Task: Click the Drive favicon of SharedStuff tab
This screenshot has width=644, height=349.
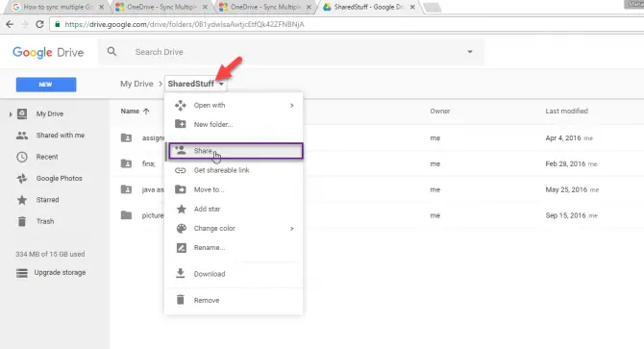Action: tap(327, 7)
